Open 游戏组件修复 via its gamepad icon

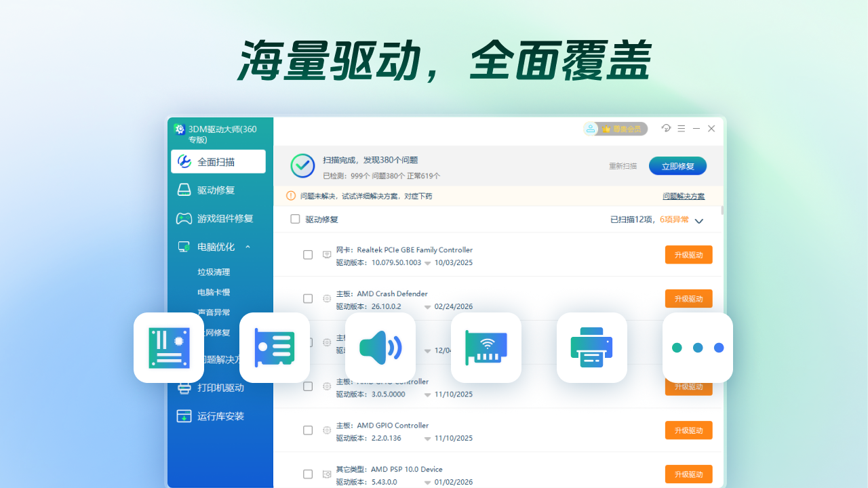pos(184,218)
